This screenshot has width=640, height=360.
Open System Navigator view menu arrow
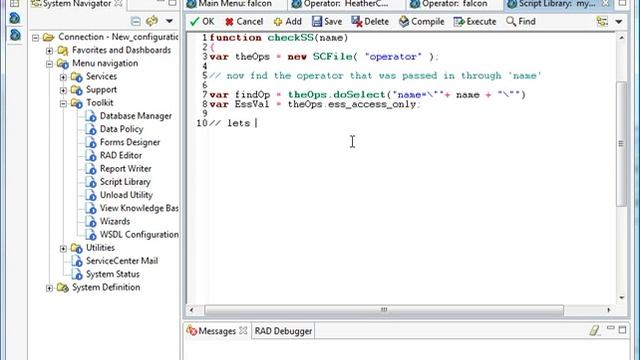tap(169, 21)
